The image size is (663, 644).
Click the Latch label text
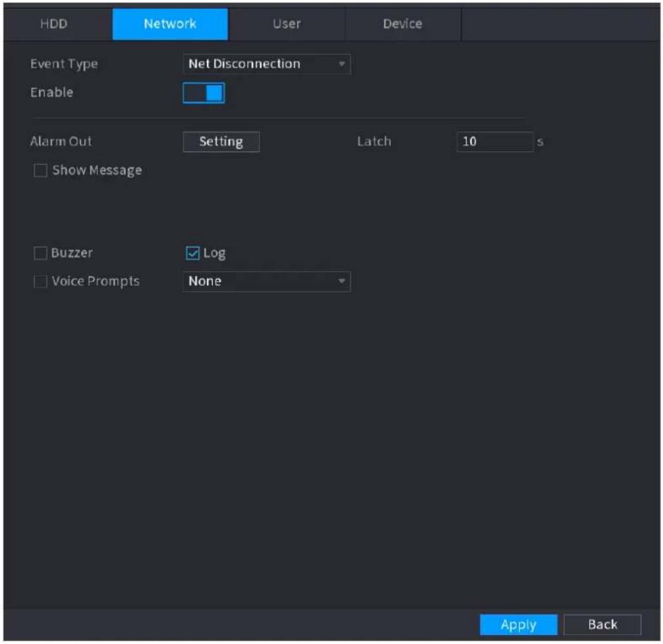click(x=375, y=141)
